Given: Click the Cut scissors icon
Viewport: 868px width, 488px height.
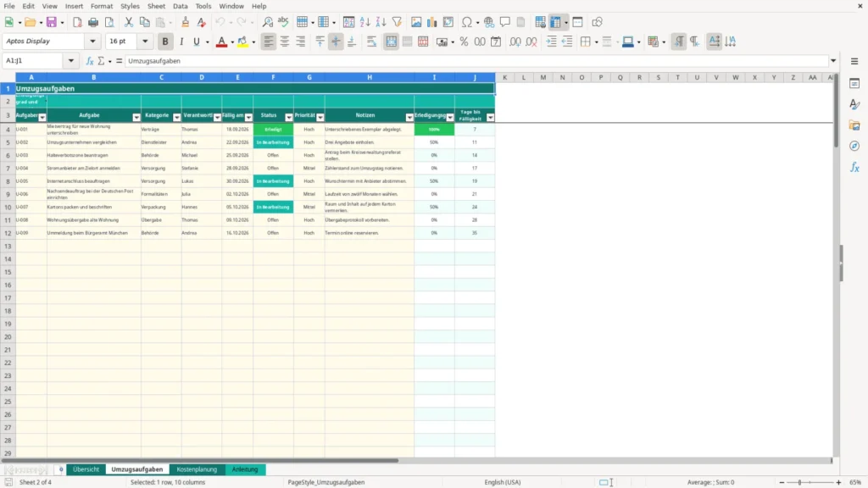Looking at the screenshot, I should [x=129, y=22].
